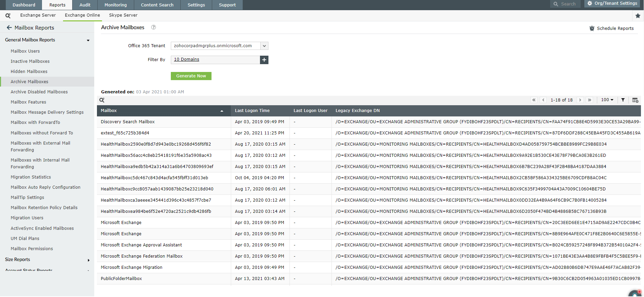The height and width of the screenshot is (297, 644).
Task: Open the Mailbox Features report
Action: pos(28,102)
